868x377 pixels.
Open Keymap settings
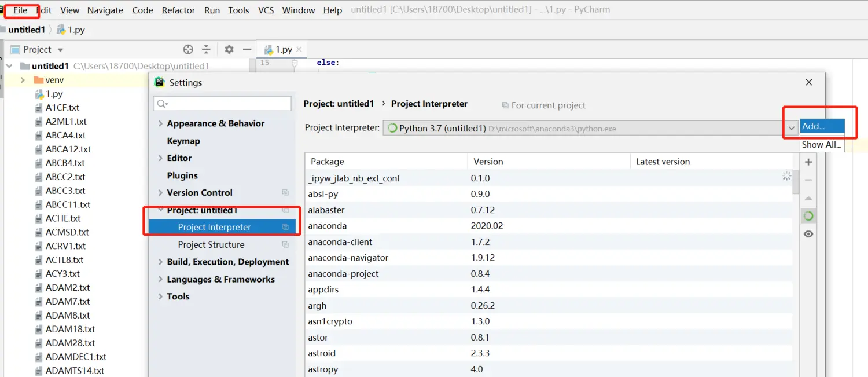pyautogui.click(x=183, y=141)
